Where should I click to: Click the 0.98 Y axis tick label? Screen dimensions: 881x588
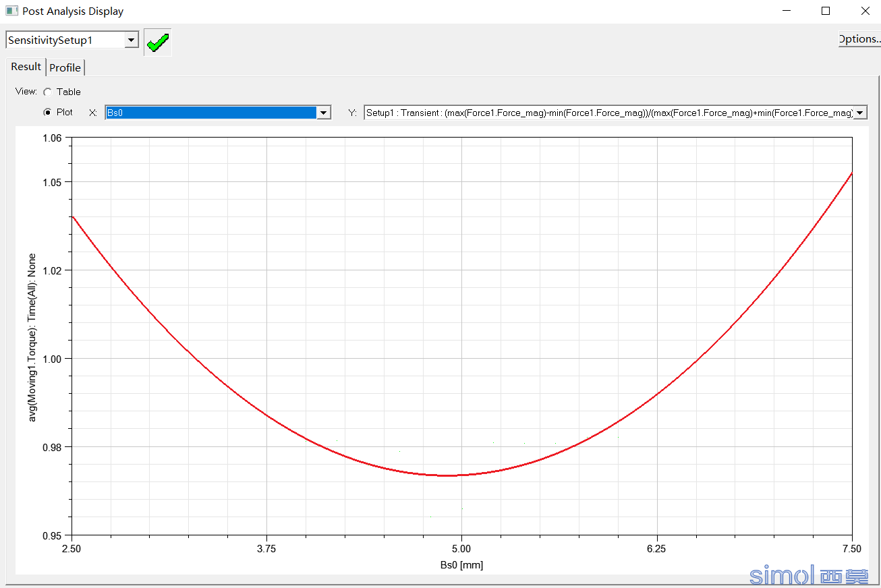[53, 447]
